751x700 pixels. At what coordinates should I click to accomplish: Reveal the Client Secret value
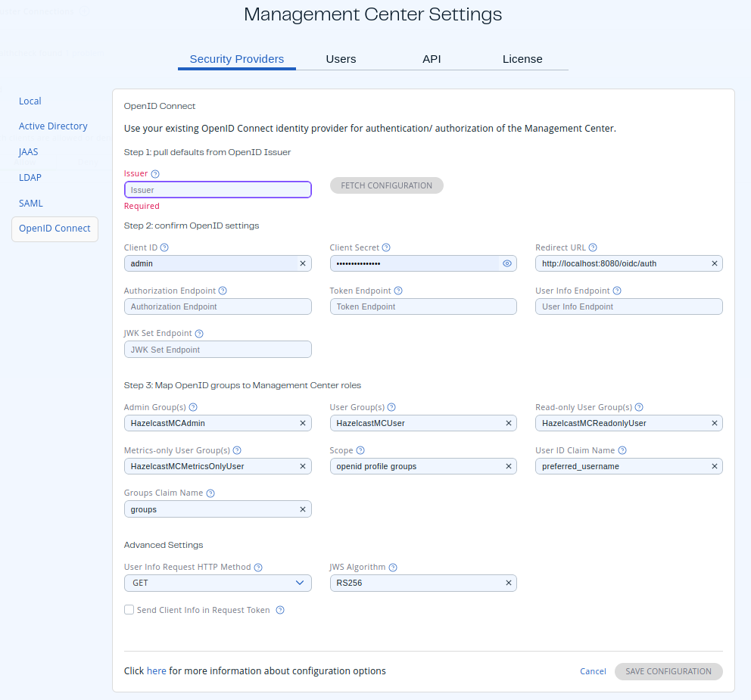point(507,263)
